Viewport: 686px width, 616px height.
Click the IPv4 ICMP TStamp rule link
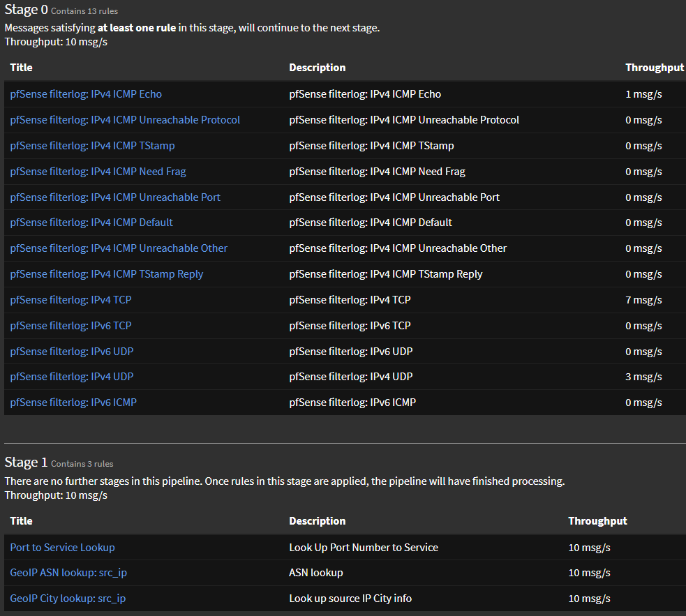pyautogui.click(x=92, y=146)
